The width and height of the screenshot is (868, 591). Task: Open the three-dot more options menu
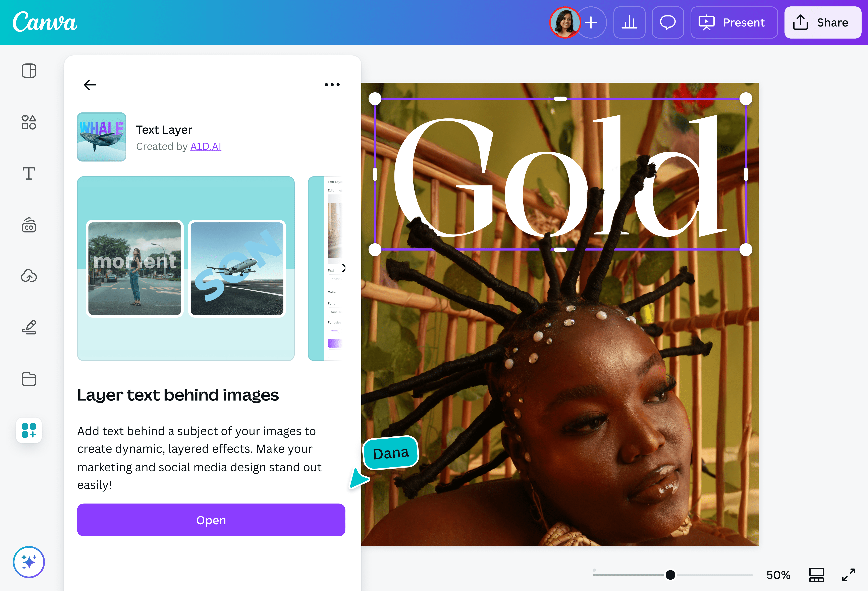pyautogui.click(x=332, y=85)
